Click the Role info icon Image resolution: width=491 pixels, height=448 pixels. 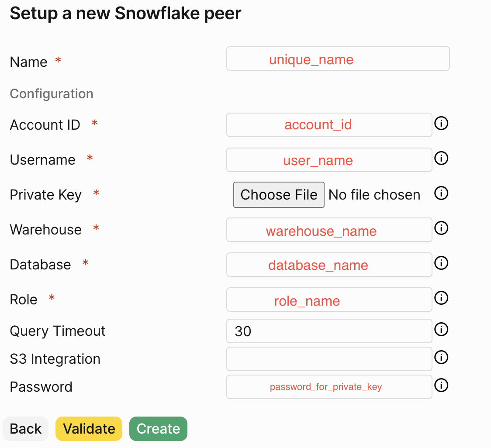441,298
